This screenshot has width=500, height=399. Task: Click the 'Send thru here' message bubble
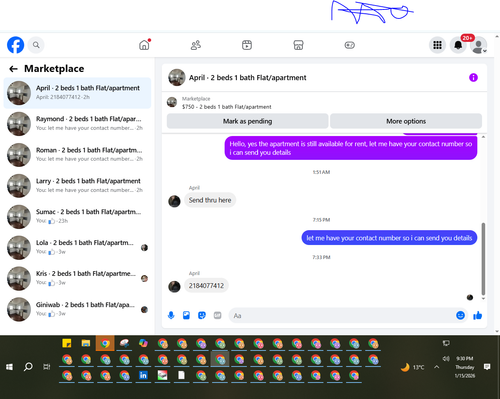click(x=210, y=200)
